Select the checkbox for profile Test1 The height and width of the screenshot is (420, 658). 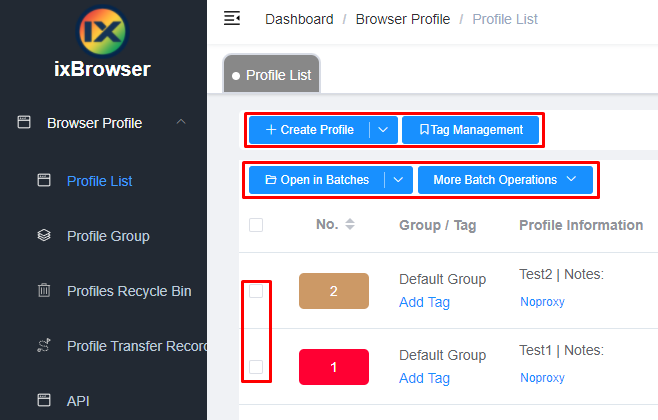click(256, 367)
